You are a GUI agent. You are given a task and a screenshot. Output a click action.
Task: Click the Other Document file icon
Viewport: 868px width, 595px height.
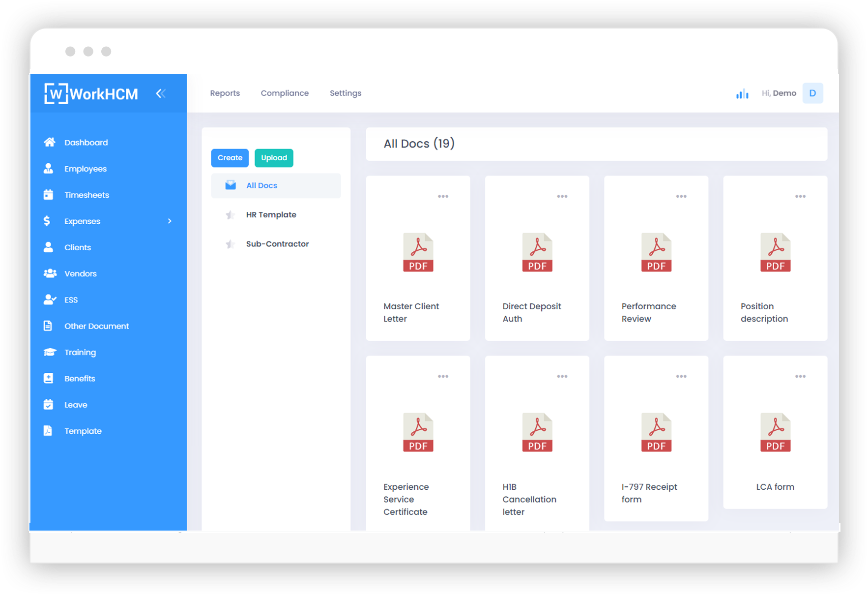[48, 326]
